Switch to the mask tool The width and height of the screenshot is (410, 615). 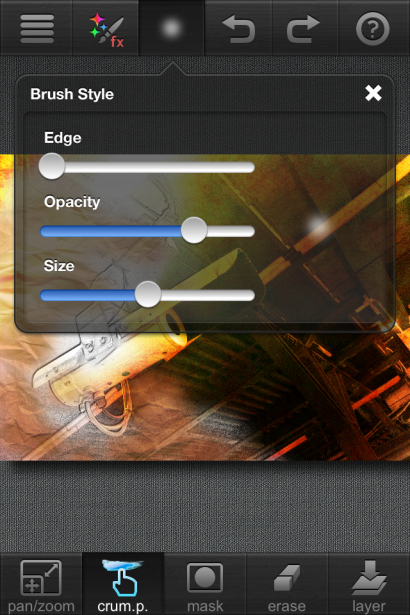tap(205, 586)
